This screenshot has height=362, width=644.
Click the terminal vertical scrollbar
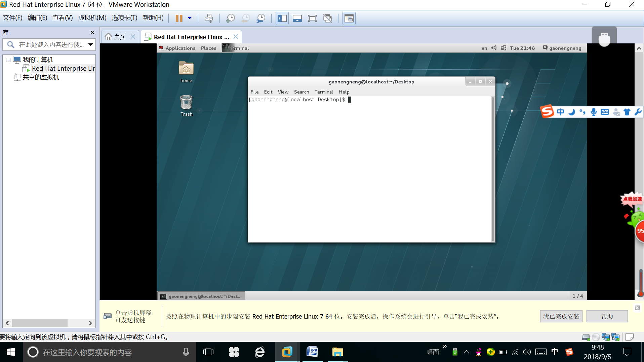click(493, 169)
